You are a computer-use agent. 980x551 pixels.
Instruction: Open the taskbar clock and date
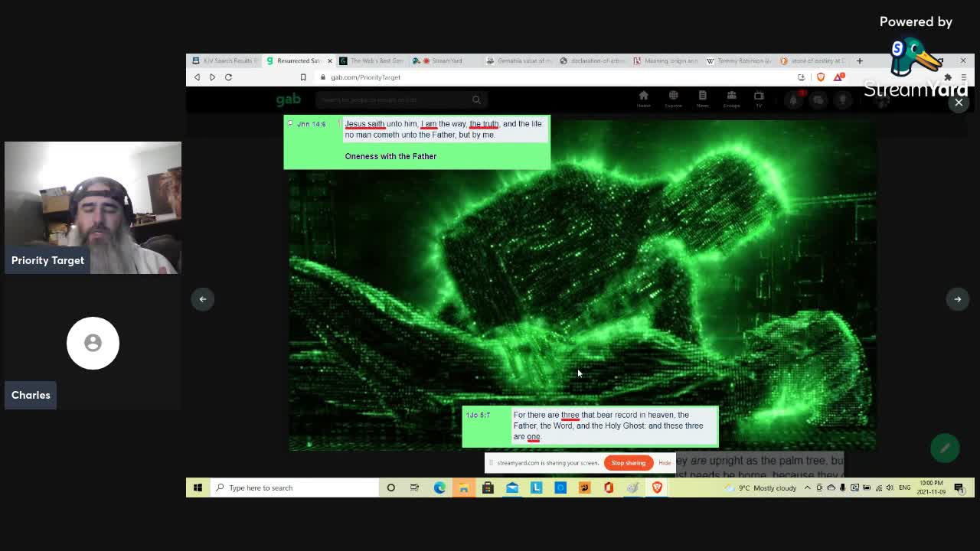pos(931,487)
